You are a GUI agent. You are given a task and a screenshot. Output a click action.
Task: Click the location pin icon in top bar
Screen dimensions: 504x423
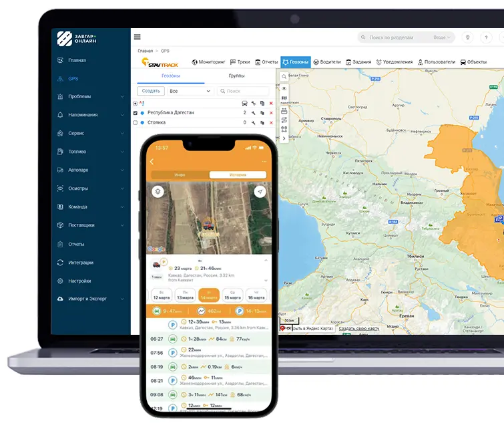467,37
